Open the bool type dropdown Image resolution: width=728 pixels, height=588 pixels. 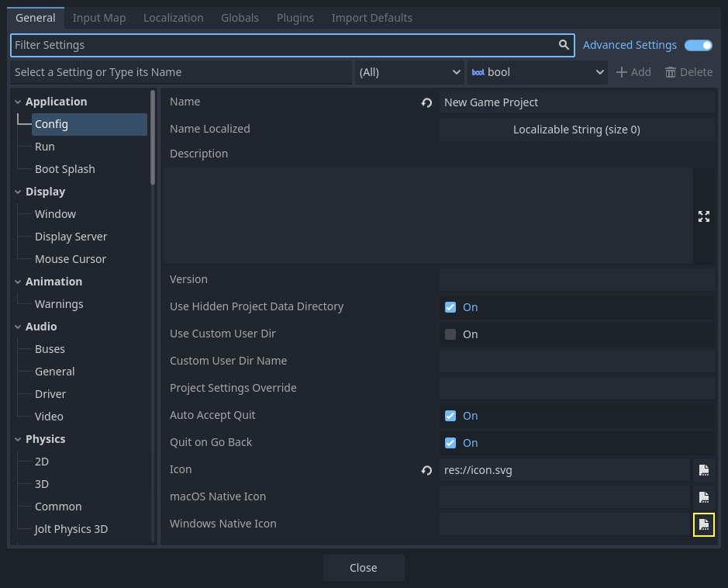[537, 71]
